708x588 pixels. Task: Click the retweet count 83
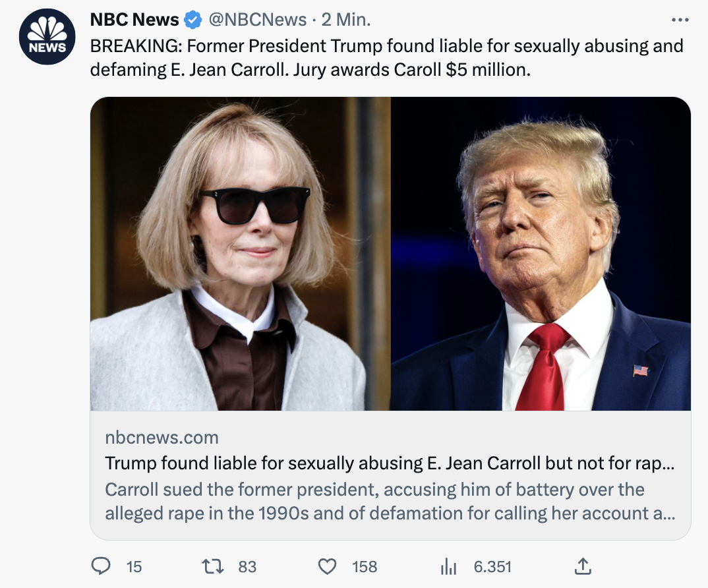pyautogui.click(x=247, y=567)
